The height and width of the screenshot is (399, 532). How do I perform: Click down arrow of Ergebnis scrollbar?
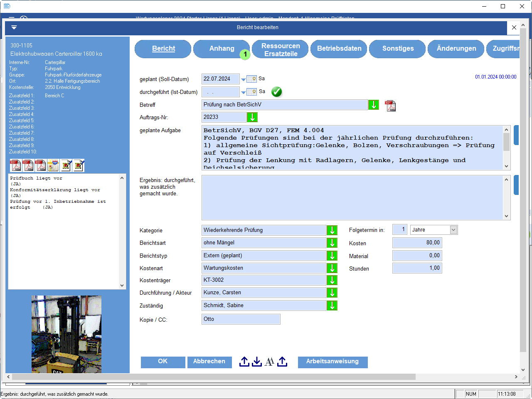tap(506, 216)
